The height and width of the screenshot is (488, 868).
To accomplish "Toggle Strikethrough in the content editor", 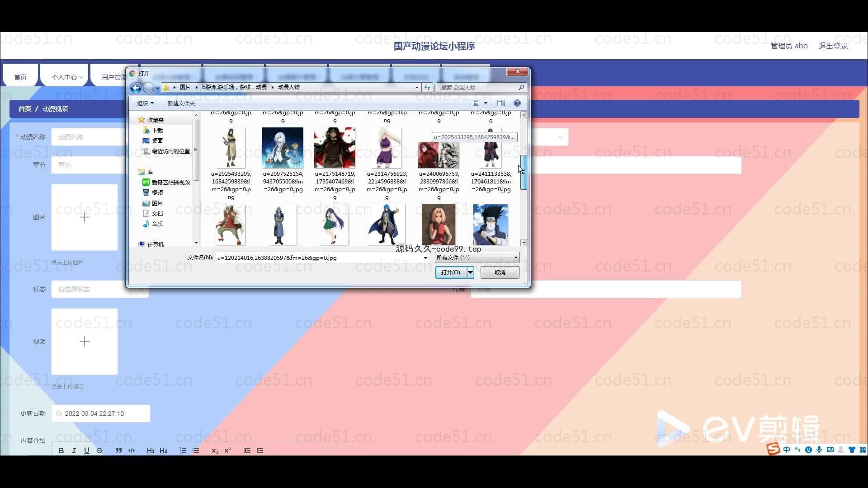I will click(x=99, y=450).
